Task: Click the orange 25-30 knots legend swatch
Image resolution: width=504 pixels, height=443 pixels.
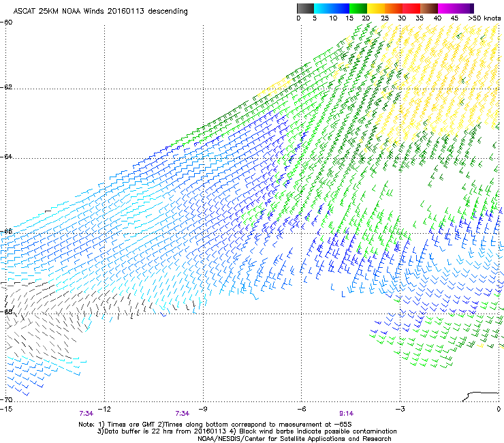Action: tap(394, 8)
